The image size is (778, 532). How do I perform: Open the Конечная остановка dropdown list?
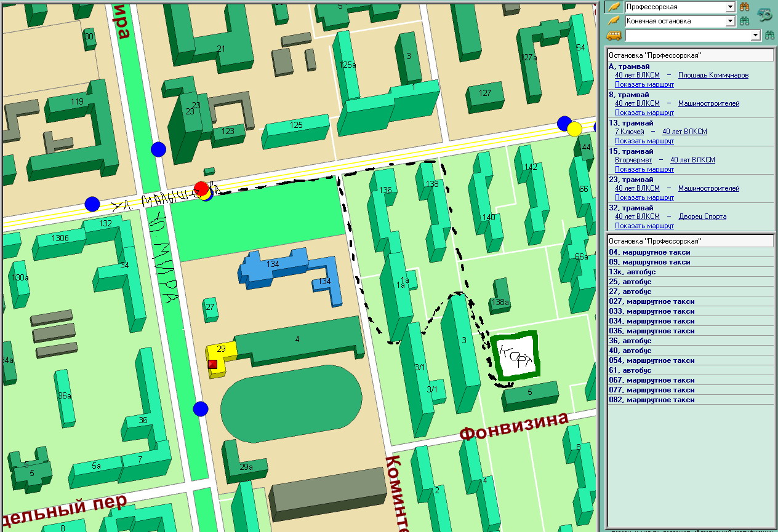click(730, 21)
